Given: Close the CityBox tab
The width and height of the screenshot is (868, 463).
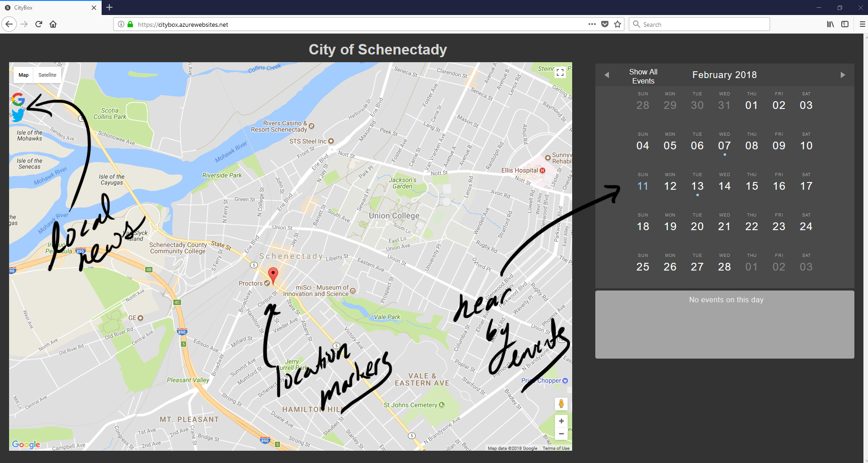Looking at the screenshot, I should (94, 8).
